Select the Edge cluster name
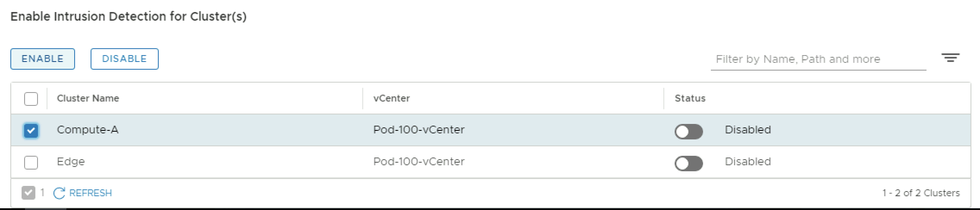The image size is (980, 210). point(71,162)
